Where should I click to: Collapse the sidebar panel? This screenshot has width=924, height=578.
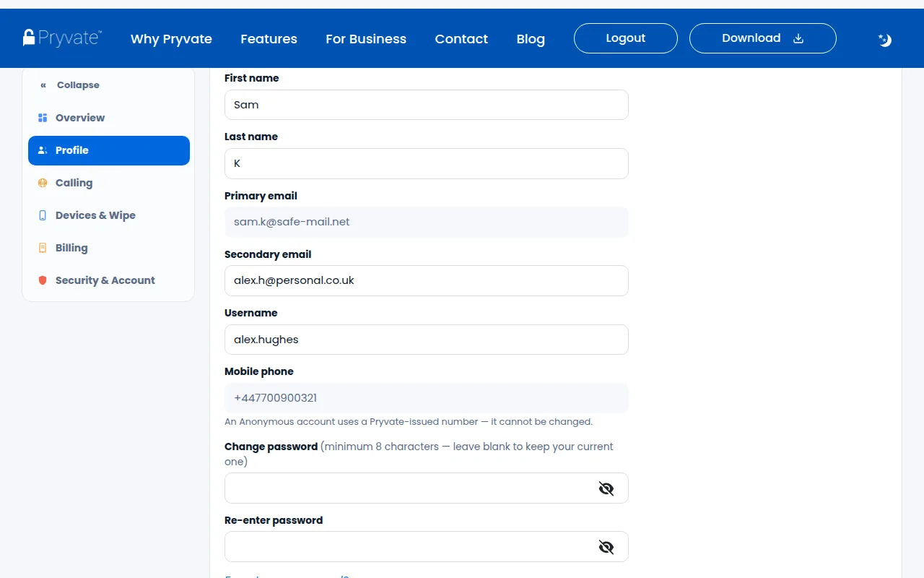[70, 85]
